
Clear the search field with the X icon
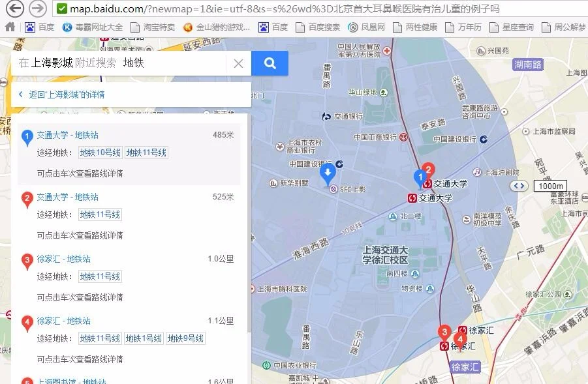tap(238, 63)
